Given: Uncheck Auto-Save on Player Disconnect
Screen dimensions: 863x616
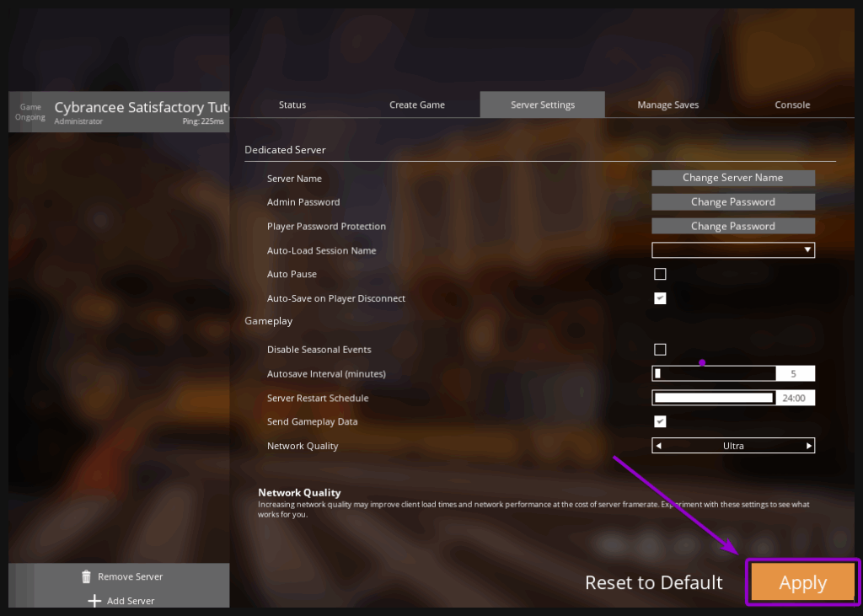Looking at the screenshot, I should pos(660,298).
